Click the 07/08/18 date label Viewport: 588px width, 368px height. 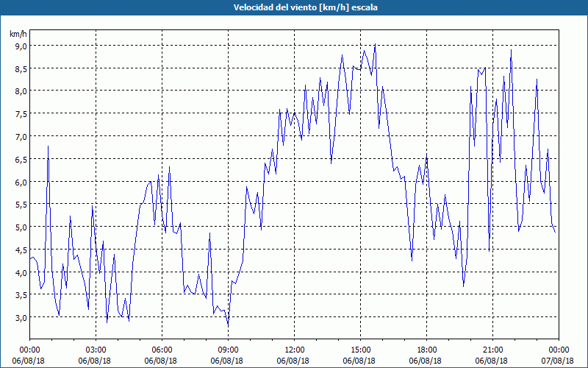pyautogui.click(x=558, y=361)
